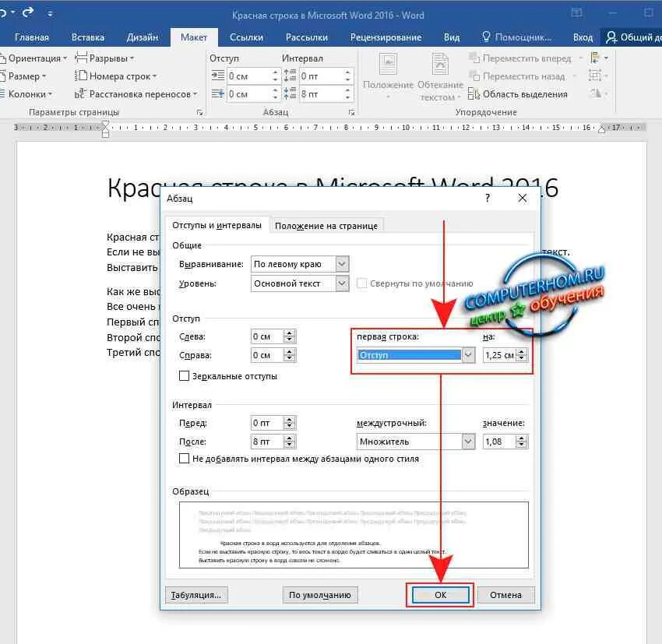Click the dialog Справа 0 см field

coord(267,355)
